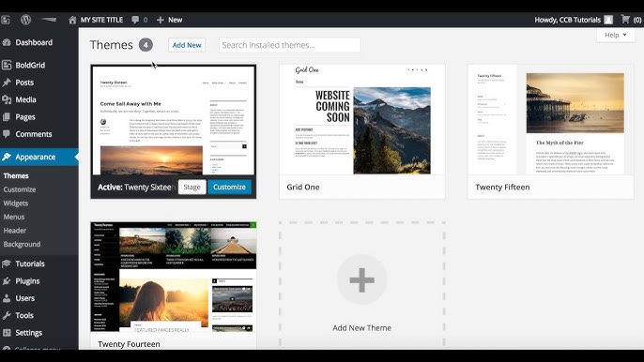Select the Twenty Sixteen theme thumbnail
The height and width of the screenshot is (362, 644).
pos(174,120)
